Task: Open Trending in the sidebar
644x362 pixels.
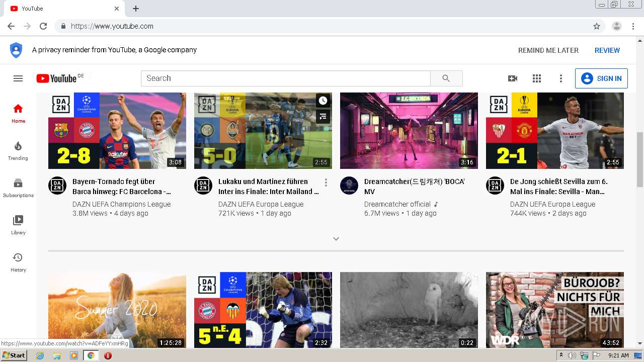Action: [18, 151]
